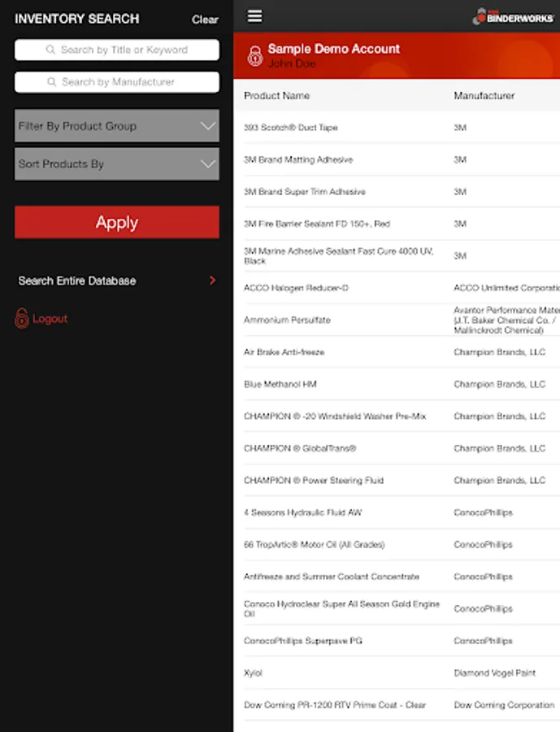The height and width of the screenshot is (732, 560).
Task: Select 3M Brand Matting Adhesive product
Action: point(298,159)
